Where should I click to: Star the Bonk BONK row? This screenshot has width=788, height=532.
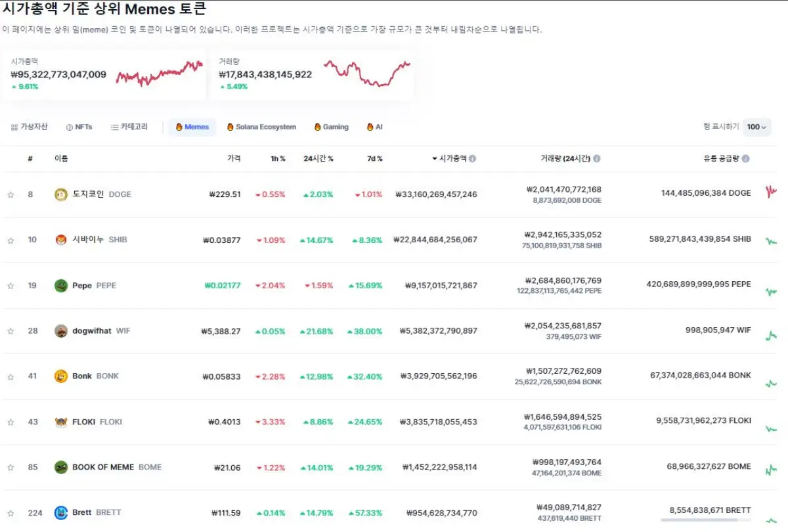11,376
